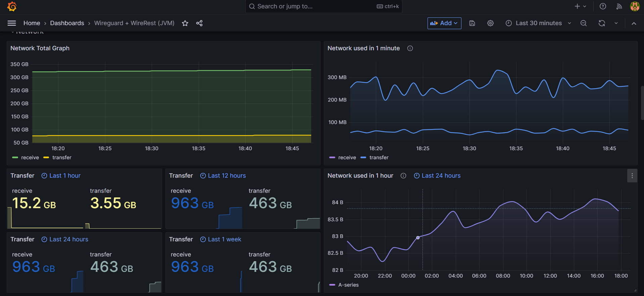Open the Network used in 1 hour panel menu
644x296 pixels.
[x=632, y=176]
